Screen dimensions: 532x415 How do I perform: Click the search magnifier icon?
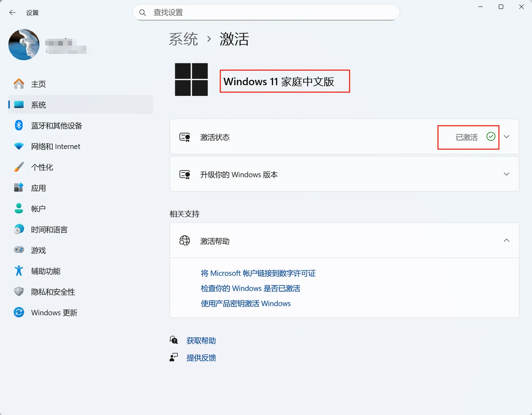pyautogui.click(x=142, y=13)
